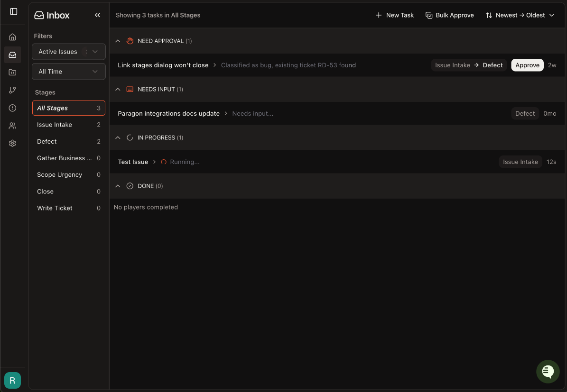This screenshot has height=392, width=567.
Task: Collapse the NEED APPROVAL section
Action: [x=118, y=41]
